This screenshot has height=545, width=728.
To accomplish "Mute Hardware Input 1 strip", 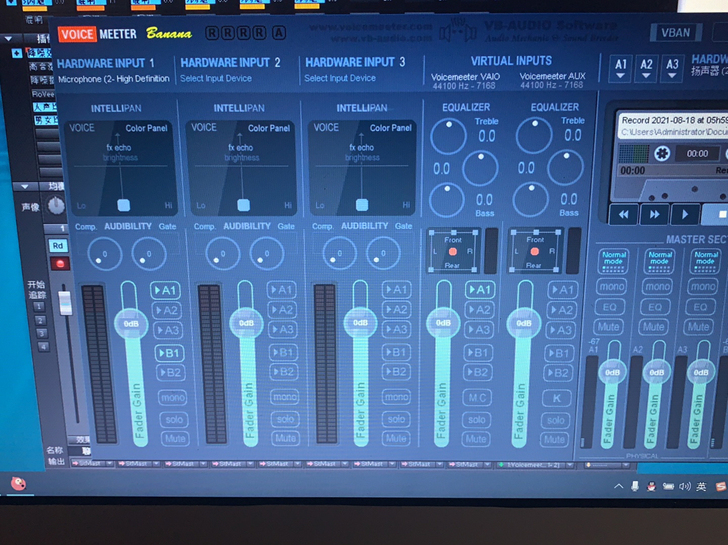I will pyautogui.click(x=175, y=439).
